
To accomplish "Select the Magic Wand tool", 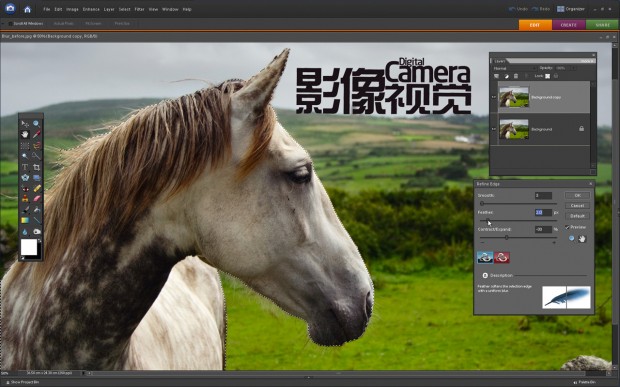I will point(36,156).
